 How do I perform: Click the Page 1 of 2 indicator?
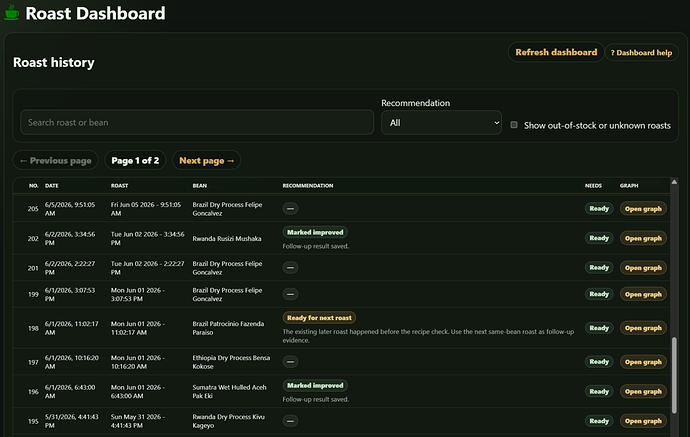[135, 161]
